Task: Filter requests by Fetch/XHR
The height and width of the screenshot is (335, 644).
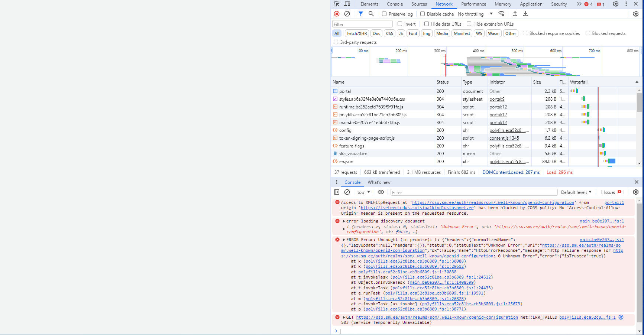Action: click(x=357, y=33)
